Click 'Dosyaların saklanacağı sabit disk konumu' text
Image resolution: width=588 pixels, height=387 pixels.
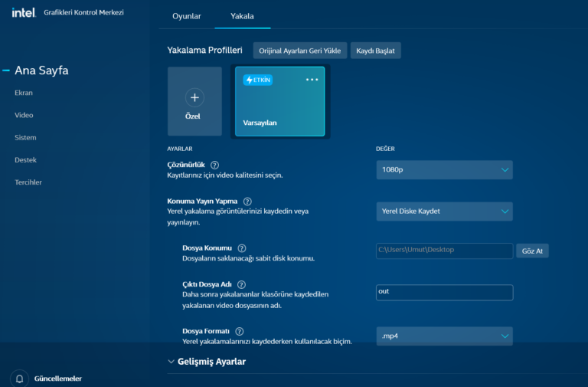[249, 258]
